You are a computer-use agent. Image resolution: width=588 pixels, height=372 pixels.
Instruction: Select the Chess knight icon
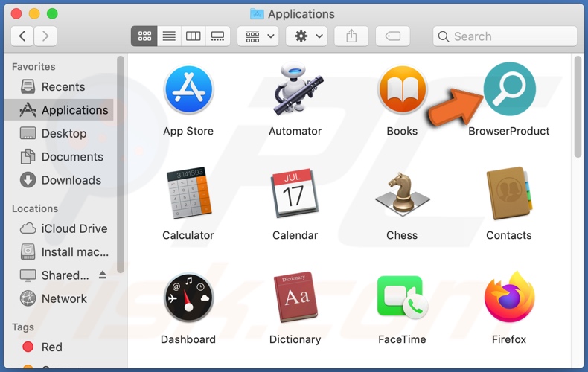403,193
